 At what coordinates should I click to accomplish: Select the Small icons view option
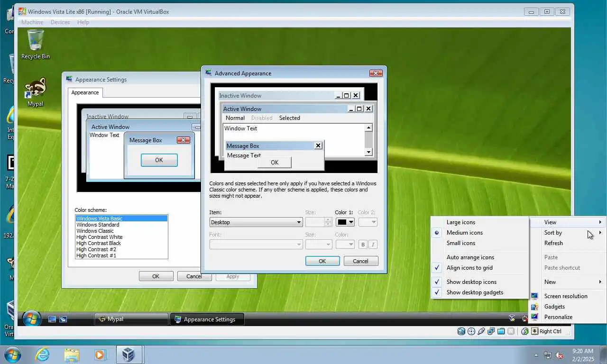(x=480, y=243)
